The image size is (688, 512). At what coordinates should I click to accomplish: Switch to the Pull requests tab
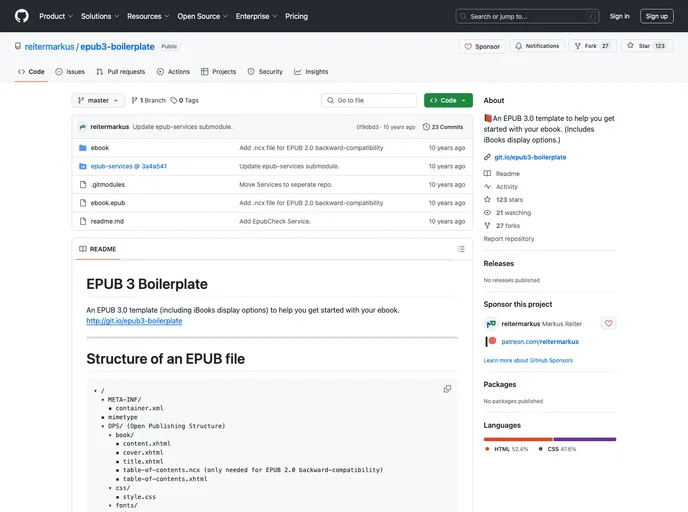click(120, 72)
